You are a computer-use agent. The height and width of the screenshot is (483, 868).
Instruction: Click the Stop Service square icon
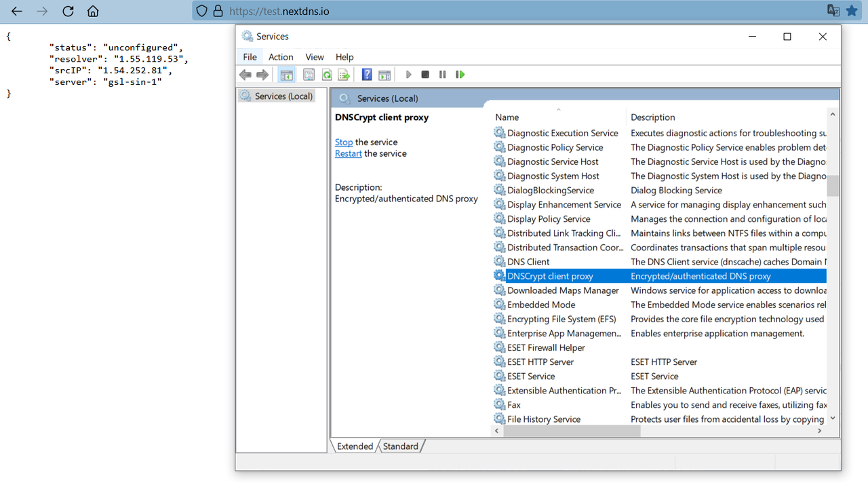tap(425, 75)
